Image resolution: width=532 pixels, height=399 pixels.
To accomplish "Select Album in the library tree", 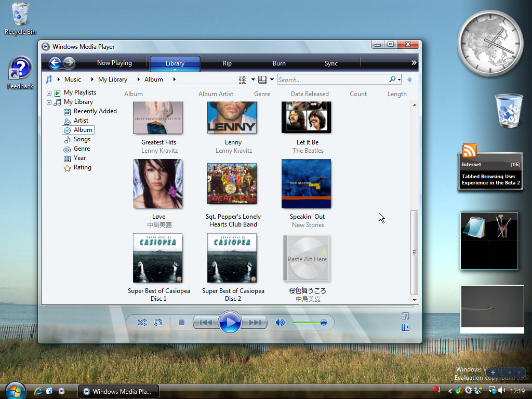I will tap(83, 130).
